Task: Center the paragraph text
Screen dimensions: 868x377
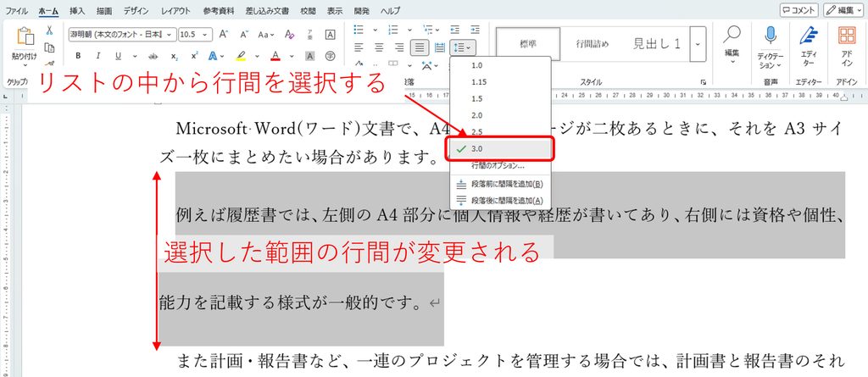Action: point(379,47)
